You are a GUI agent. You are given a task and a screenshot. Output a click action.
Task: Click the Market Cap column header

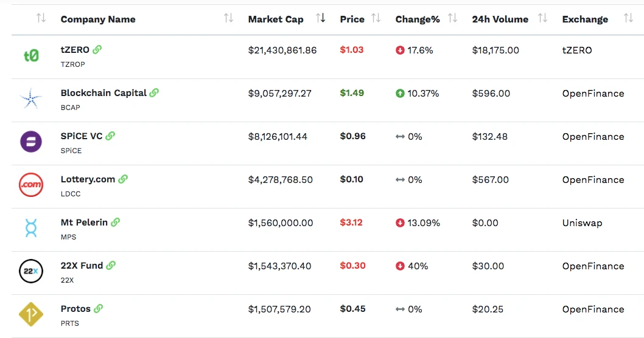tap(276, 19)
